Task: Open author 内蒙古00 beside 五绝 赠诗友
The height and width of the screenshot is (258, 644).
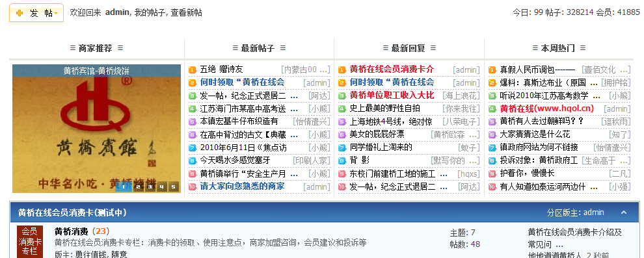Action: (306, 70)
